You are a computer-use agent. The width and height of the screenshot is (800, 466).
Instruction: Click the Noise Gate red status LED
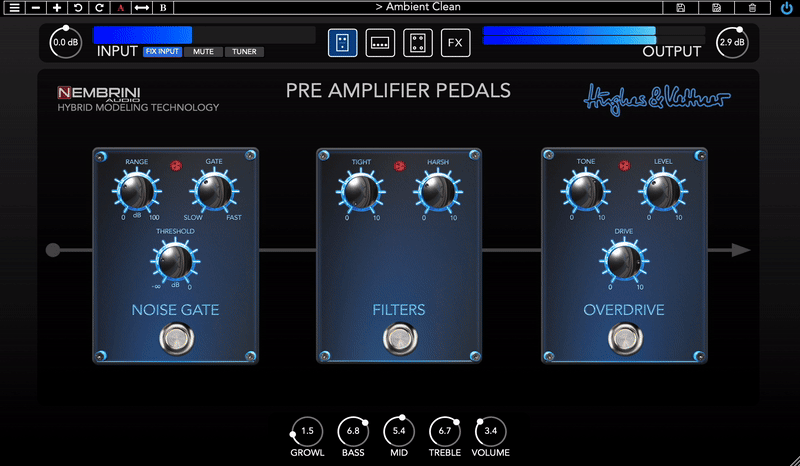pos(176,166)
